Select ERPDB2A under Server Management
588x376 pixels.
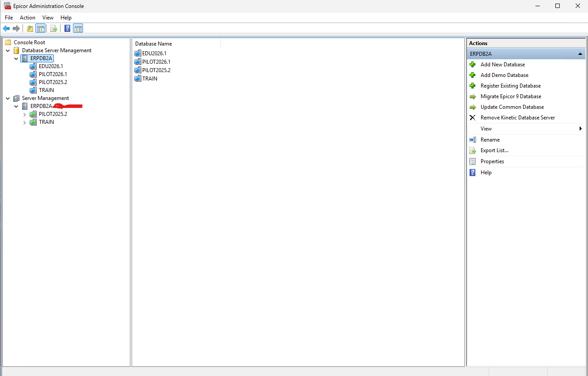[41, 106]
